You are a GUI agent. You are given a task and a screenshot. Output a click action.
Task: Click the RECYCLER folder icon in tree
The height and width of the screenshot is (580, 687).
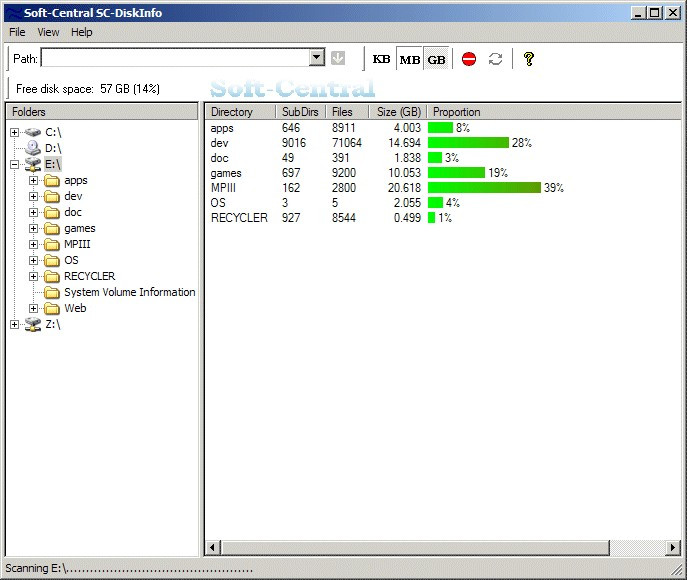click(52, 276)
